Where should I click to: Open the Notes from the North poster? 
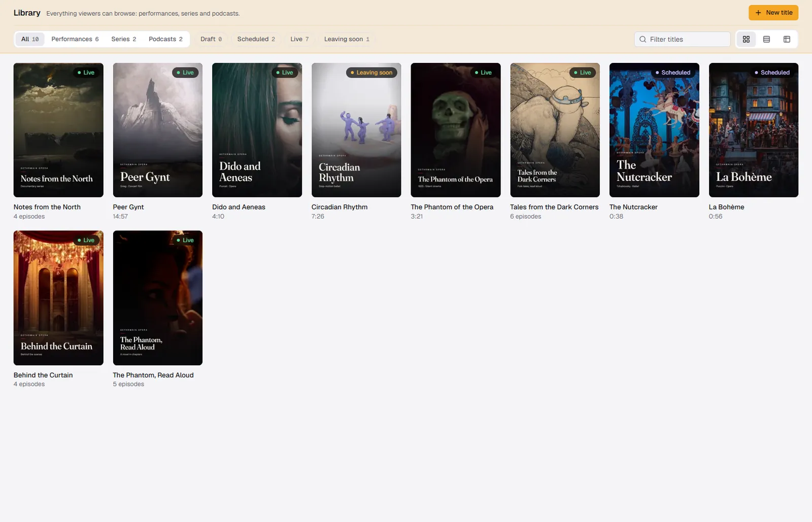coord(58,130)
